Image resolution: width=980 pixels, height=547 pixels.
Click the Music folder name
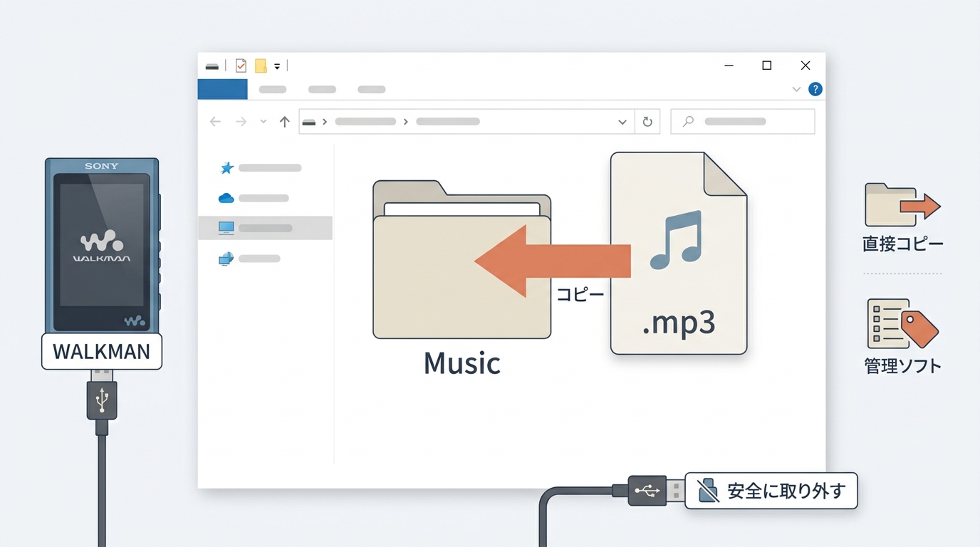[462, 363]
